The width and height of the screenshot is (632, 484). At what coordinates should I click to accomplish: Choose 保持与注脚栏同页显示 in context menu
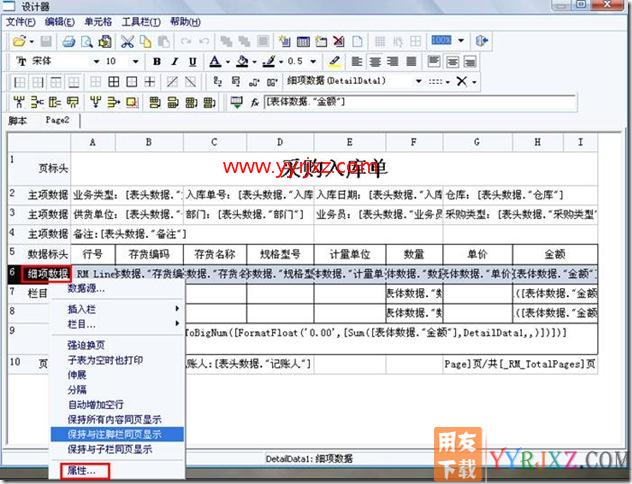pos(117,434)
